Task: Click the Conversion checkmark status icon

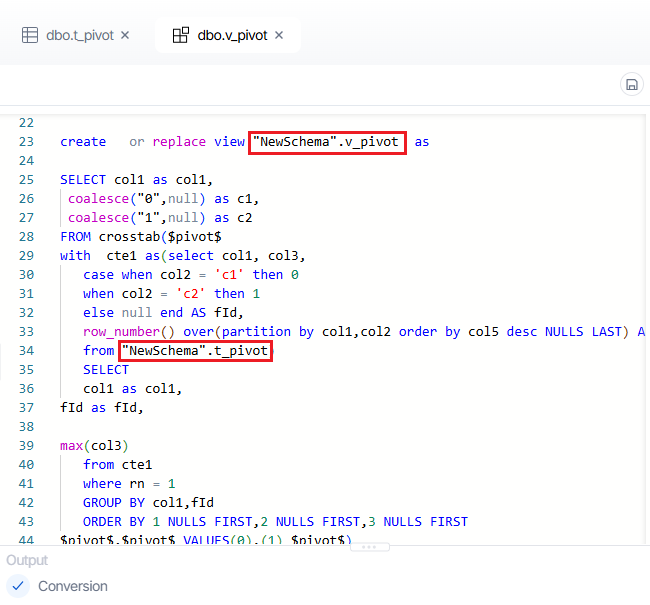Action: pyautogui.click(x=17, y=586)
